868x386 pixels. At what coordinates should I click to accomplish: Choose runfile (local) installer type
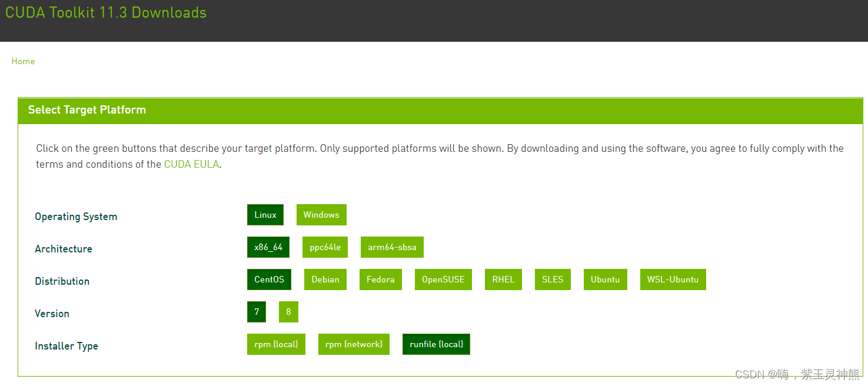coord(436,344)
